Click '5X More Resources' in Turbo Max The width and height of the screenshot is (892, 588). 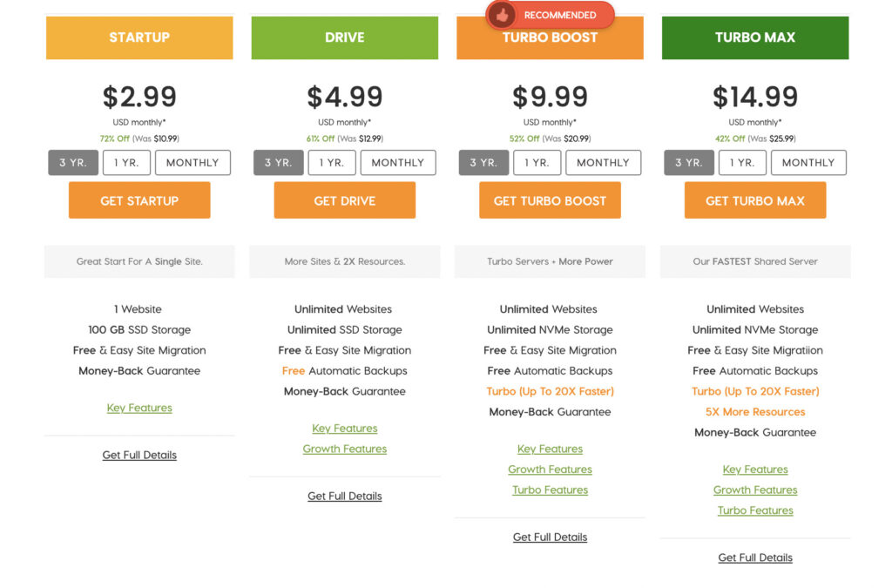pyautogui.click(x=755, y=412)
